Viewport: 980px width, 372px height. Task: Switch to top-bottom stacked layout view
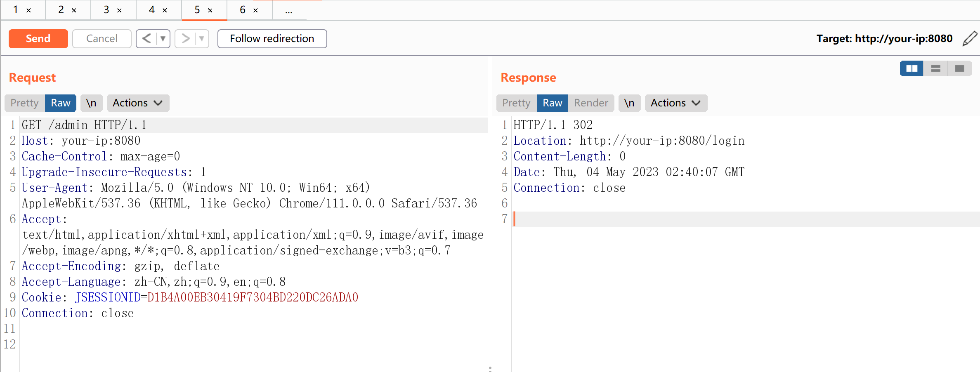[935, 68]
